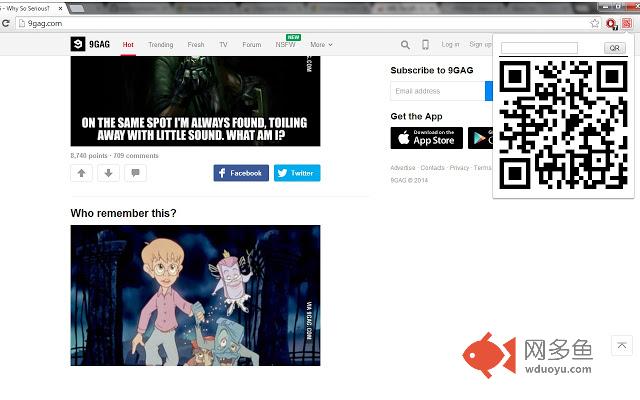Image resolution: width=640 pixels, height=400 pixels.
Task: Click the Contacts footer link
Action: point(432,168)
